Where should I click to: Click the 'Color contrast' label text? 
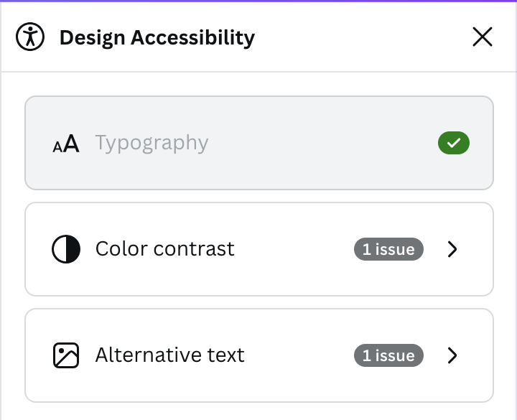click(x=164, y=249)
